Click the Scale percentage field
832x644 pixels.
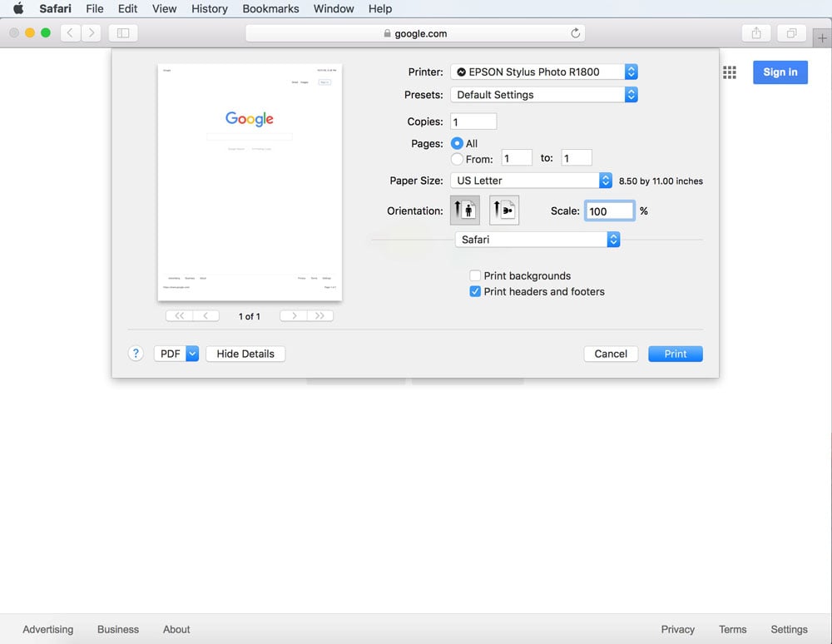[x=610, y=211]
